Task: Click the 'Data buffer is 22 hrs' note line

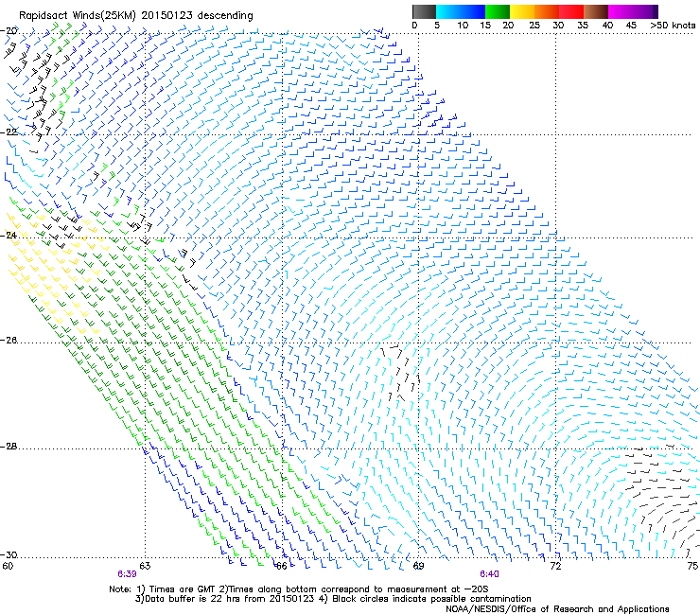Action: 333,599
